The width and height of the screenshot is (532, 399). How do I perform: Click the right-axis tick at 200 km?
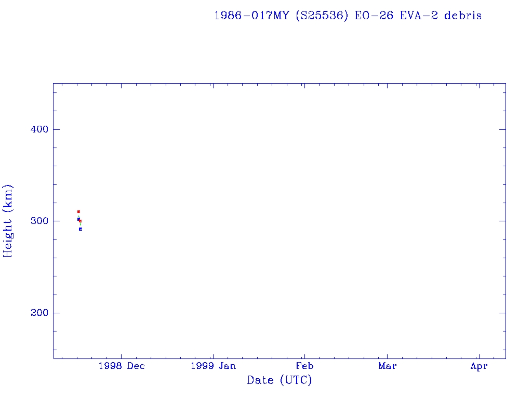(502, 313)
